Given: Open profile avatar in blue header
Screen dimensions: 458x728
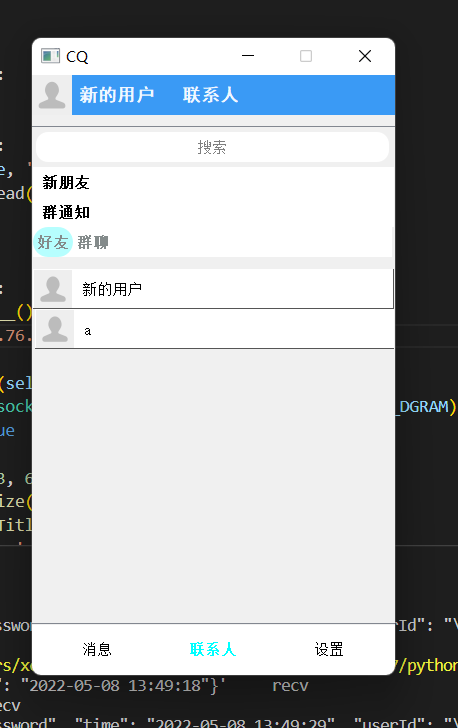Looking at the screenshot, I should (x=52, y=95).
